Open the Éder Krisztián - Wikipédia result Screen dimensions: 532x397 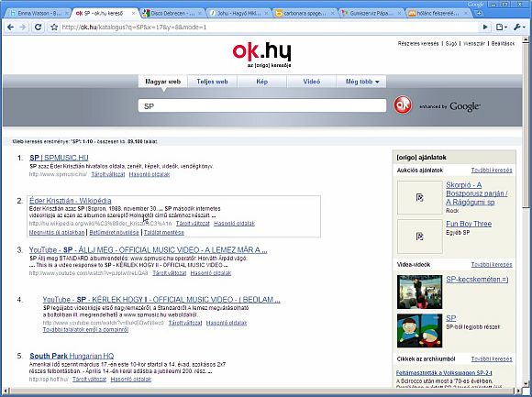coord(71,201)
